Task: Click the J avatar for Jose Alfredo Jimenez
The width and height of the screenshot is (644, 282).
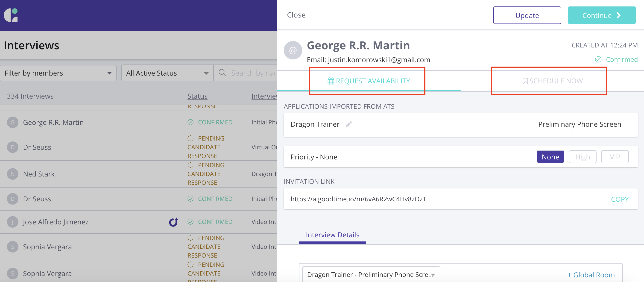Action: [12, 222]
